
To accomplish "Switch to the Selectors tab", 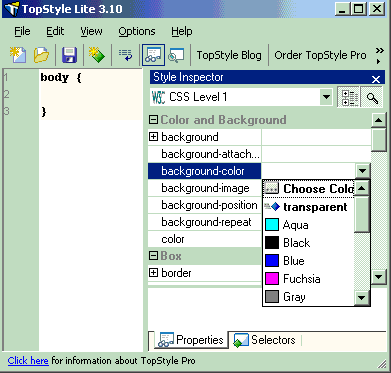I will point(264,340).
